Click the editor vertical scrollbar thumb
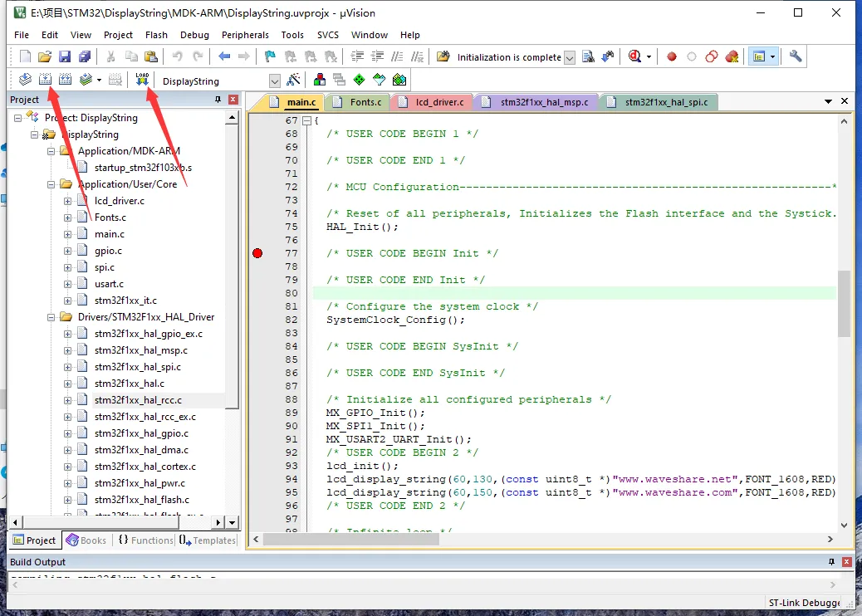The image size is (862, 616). click(x=844, y=304)
